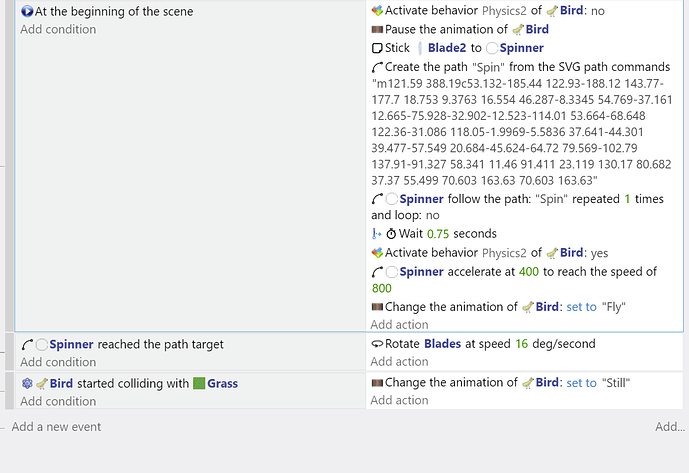Viewport: 689px width, 473px height.
Task: Click the film icon beside 'Pause the animation'
Action: (377, 30)
